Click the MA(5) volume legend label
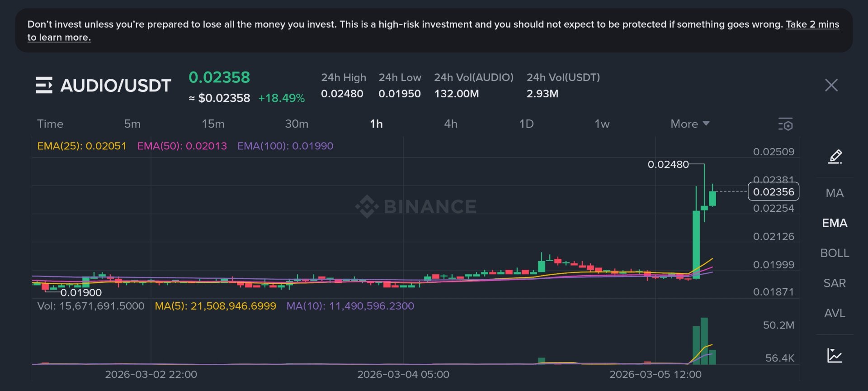 coord(216,306)
